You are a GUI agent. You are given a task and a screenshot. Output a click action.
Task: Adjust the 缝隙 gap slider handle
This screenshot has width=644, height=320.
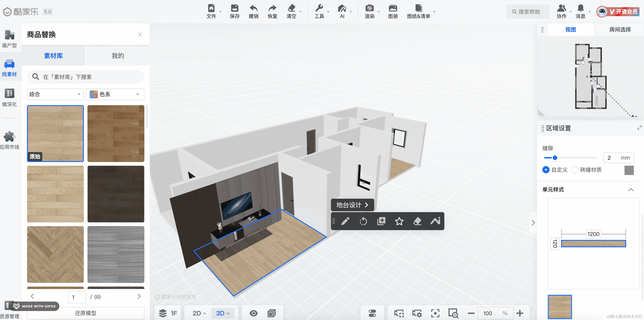click(555, 158)
